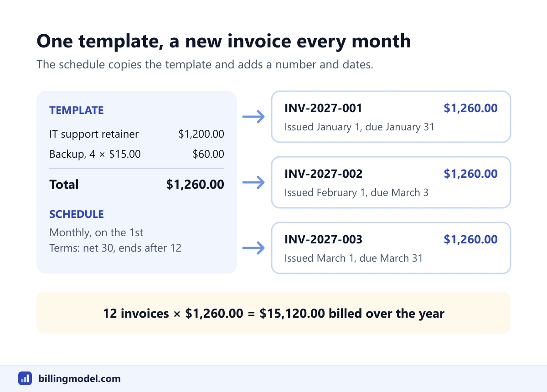Click the 'Backup, 4 × $15.00' line item
Screen dimensions: 547x392
[x=95, y=154]
